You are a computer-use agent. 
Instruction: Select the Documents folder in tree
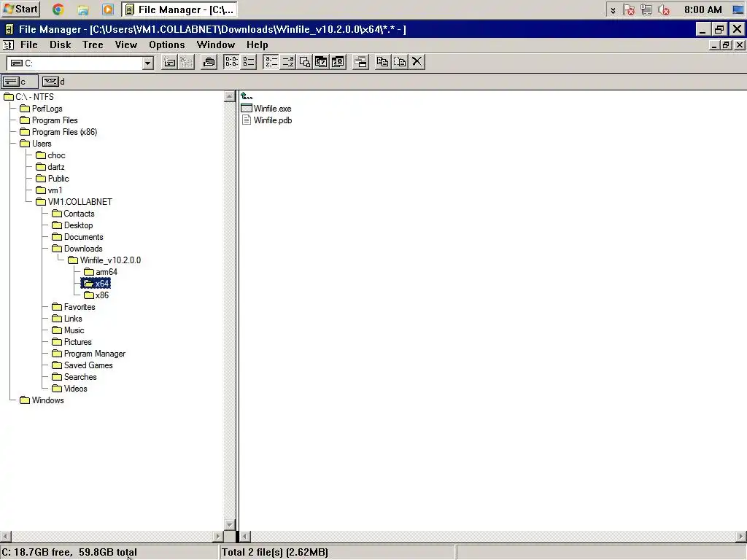(x=77, y=237)
